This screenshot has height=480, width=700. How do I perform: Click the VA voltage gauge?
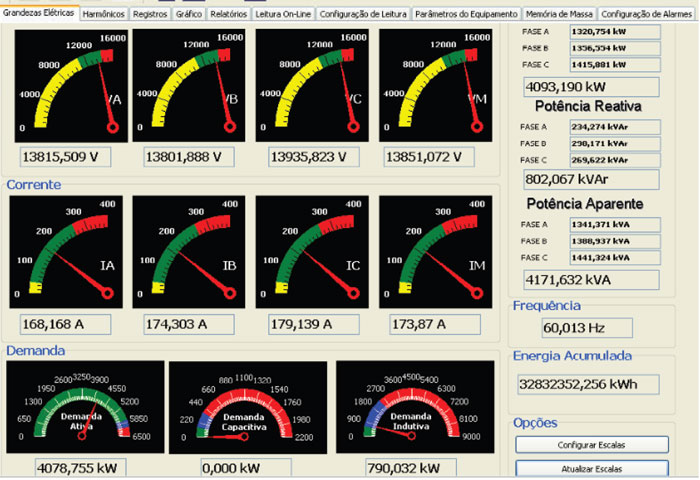point(67,85)
